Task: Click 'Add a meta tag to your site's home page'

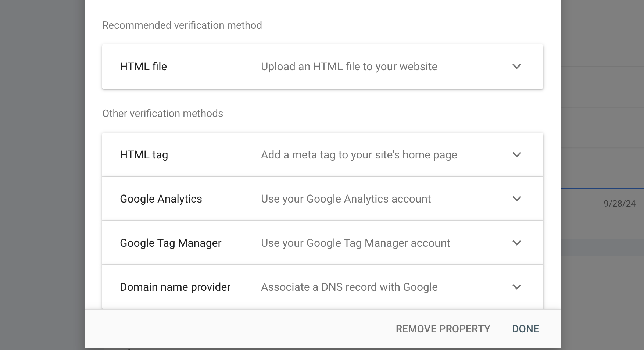Action: click(x=359, y=155)
